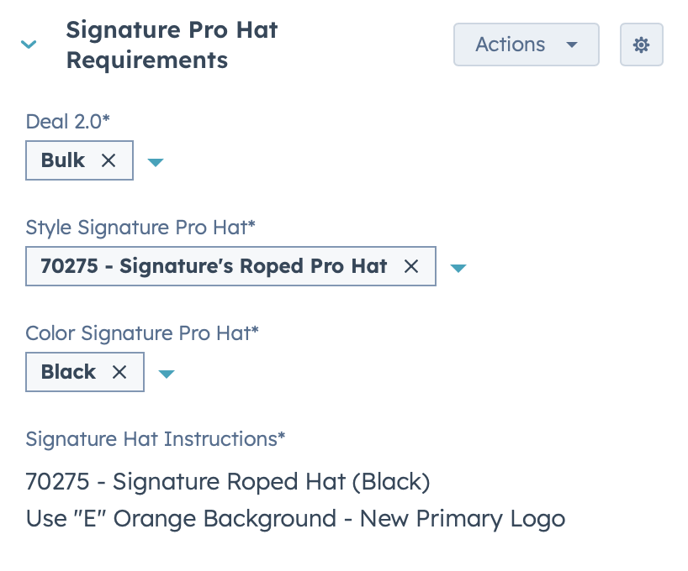Click the Color Signature Pro Hat label
The width and height of the screenshot is (688, 571).
[142, 333]
